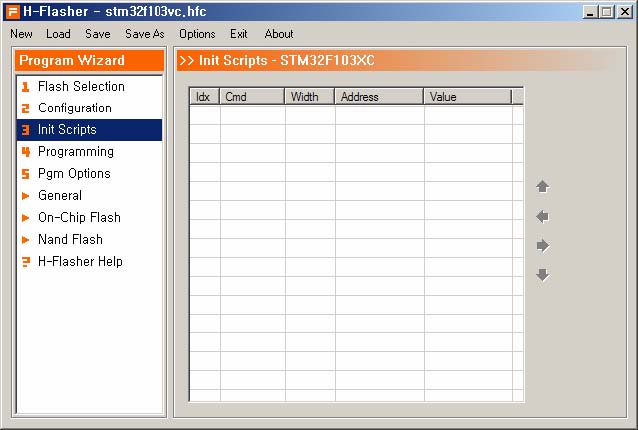This screenshot has height=430, width=638.
Task: Click the Width column header
Action: pyautogui.click(x=310, y=97)
